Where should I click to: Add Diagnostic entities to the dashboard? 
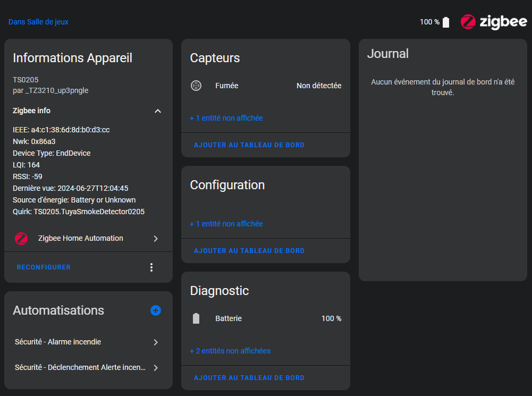coord(249,378)
